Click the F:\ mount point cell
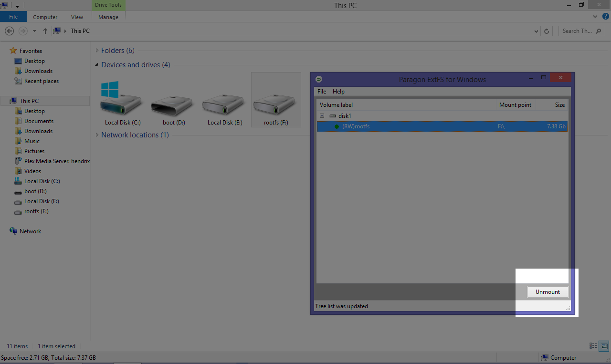The height and width of the screenshot is (364, 611). [502, 126]
